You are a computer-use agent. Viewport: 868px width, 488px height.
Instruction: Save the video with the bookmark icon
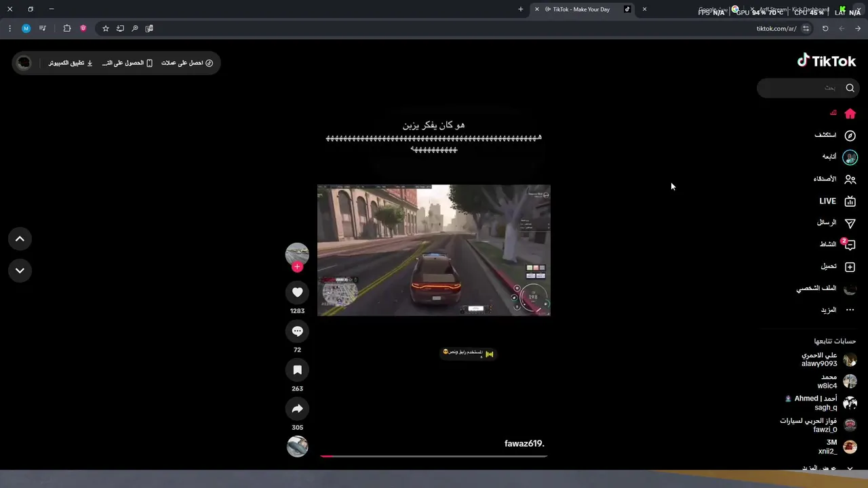tap(297, 370)
